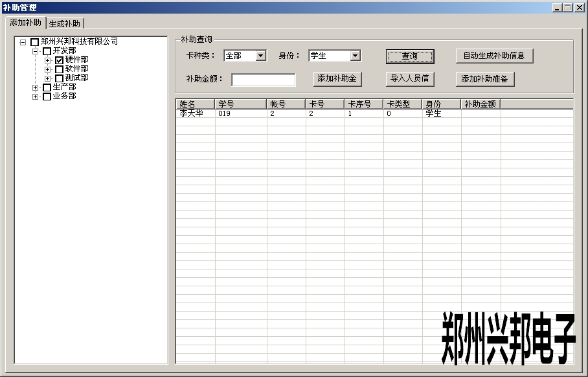Expand the 软件部 tree node
Image resolution: width=588 pixels, height=377 pixels.
click(47, 69)
